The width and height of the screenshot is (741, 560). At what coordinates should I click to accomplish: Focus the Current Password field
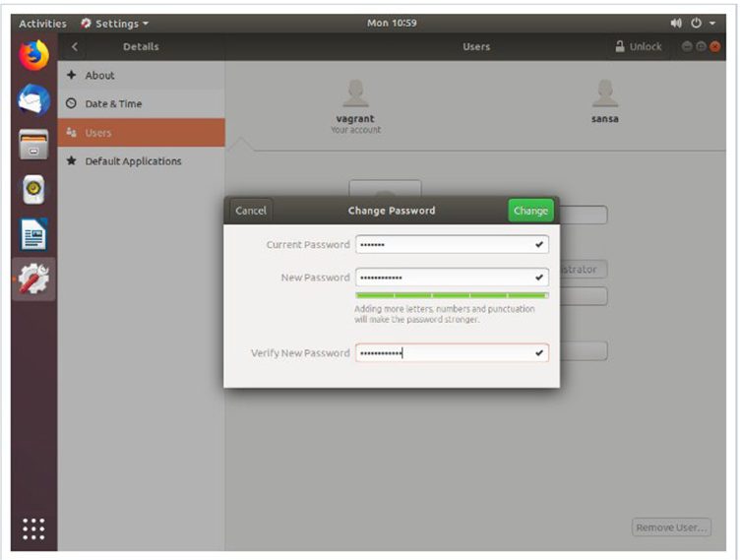coord(452,245)
